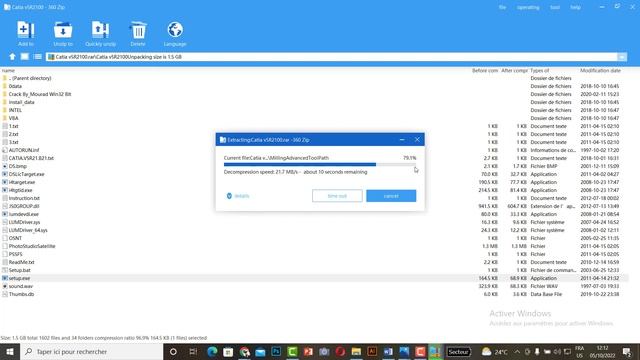
Task: Select the lumdevdi.exe file
Action: click(x=21, y=214)
